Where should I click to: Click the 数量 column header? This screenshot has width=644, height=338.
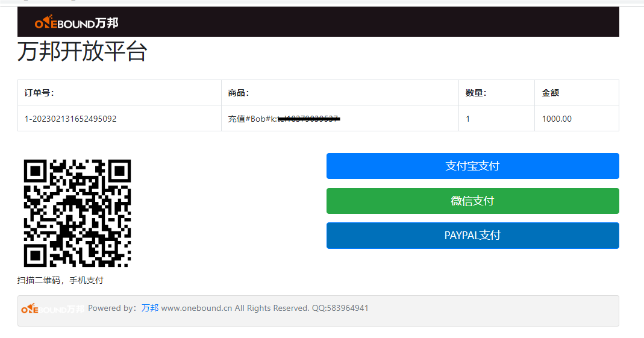pyautogui.click(x=476, y=93)
